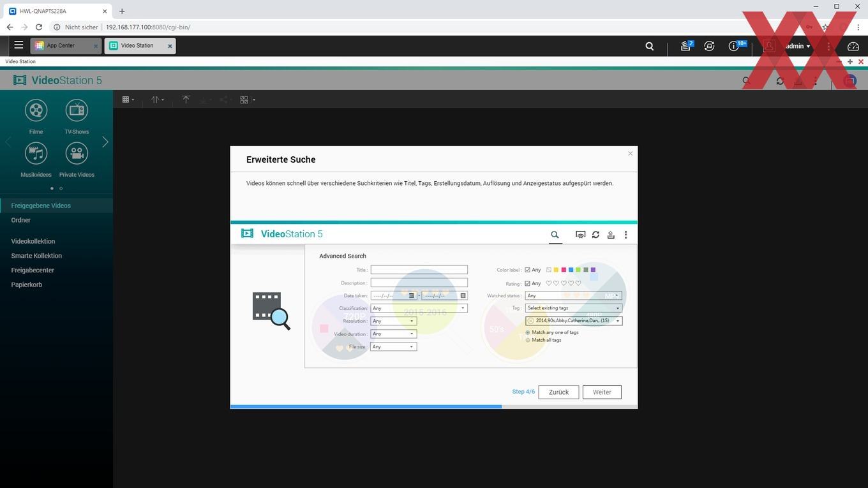This screenshot has width=868, height=488.
Task: Click purple color label swatch in preview
Action: [x=594, y=270]
